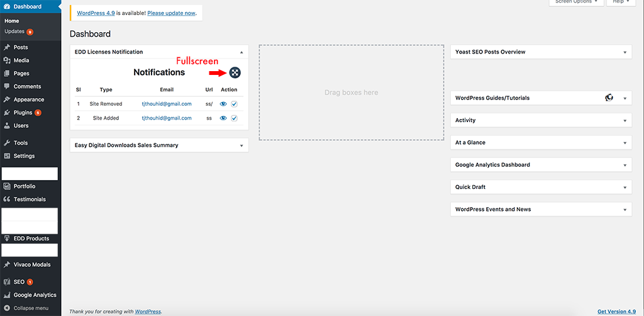This screenshot has width=644, height=316.
Task: Click the email link in Site Added row
Action: point(167,118)
